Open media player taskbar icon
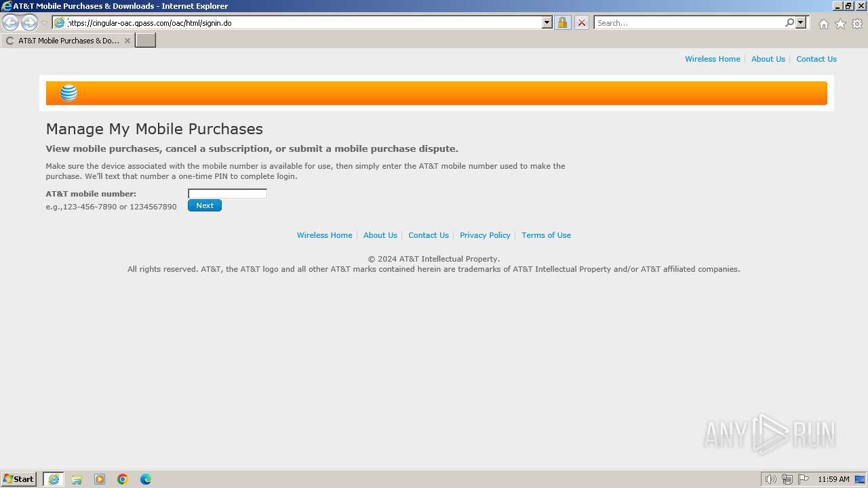This screenshot has height=488, width=868. click(x=100, y=479)
